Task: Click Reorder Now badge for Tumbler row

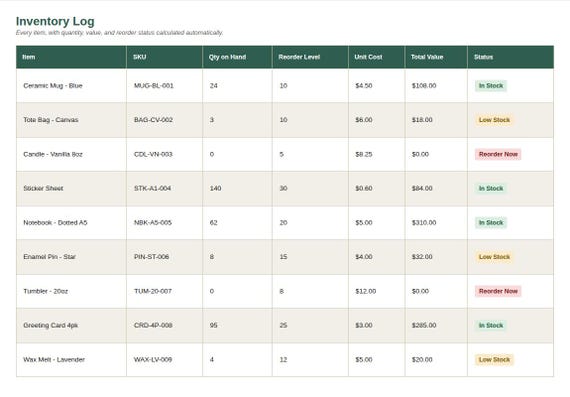Action: point(498,291)
